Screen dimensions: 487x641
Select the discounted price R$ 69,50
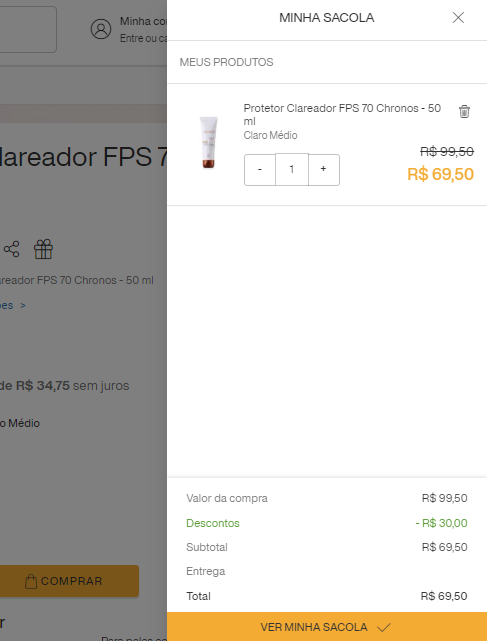pyautogui.click(x=440, y=174)
